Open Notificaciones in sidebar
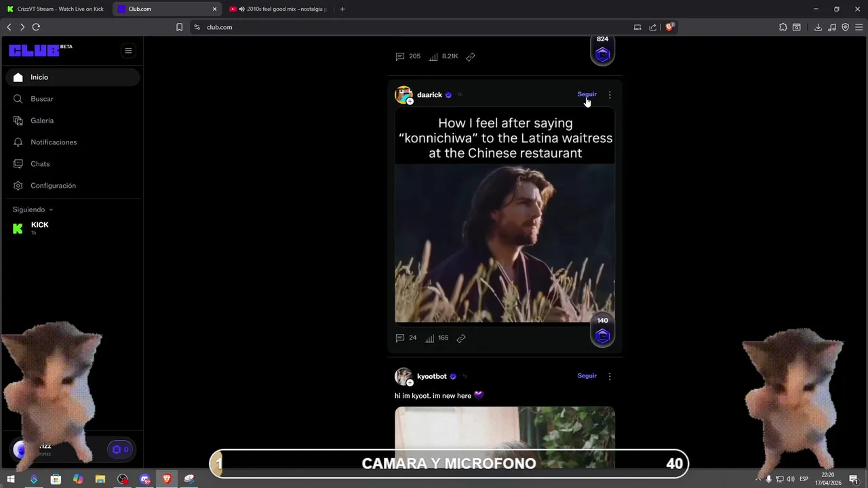This screenshot has width=868, height=488. pos(73,142)
